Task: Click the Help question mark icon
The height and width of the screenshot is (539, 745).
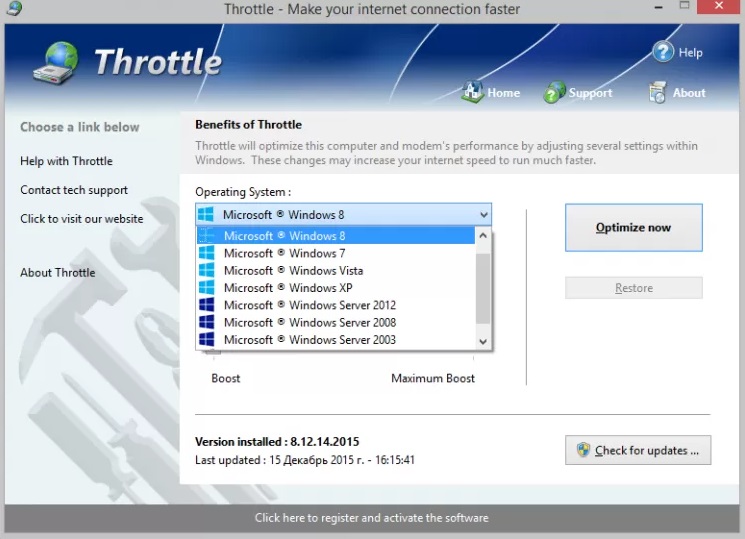Action: pos(663,51)
